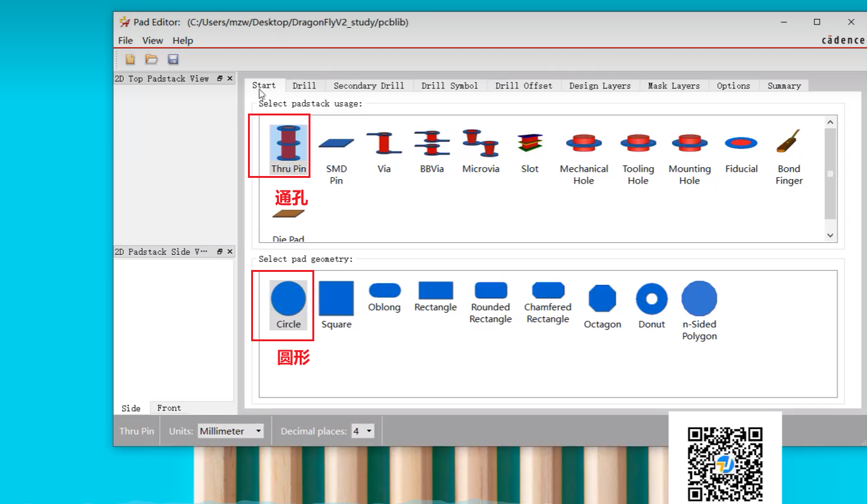Click the Thru Pin status bar label
The width and height of the screenshot is (867, 504).
[137, 431]
